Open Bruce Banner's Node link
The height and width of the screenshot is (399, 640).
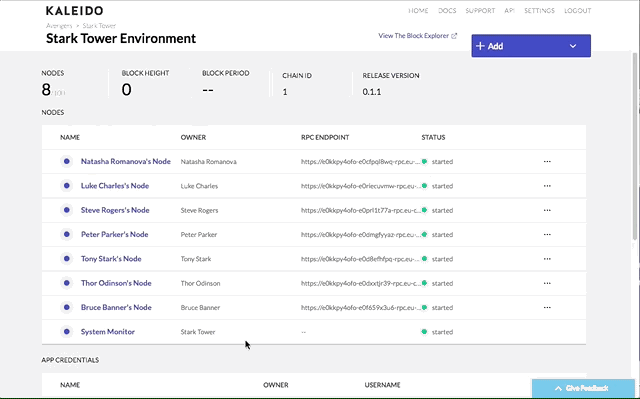116,307
